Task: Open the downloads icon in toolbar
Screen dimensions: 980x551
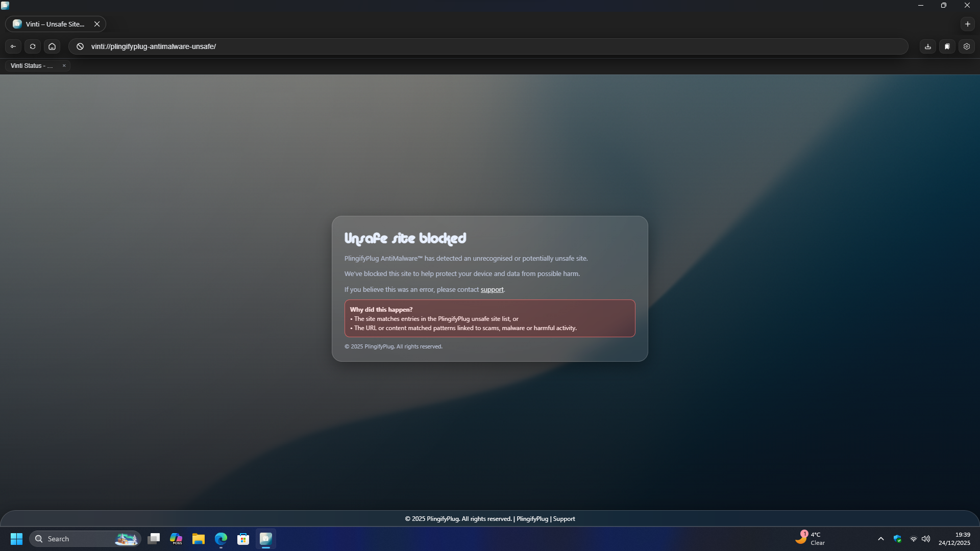Action: click(928, 46)
